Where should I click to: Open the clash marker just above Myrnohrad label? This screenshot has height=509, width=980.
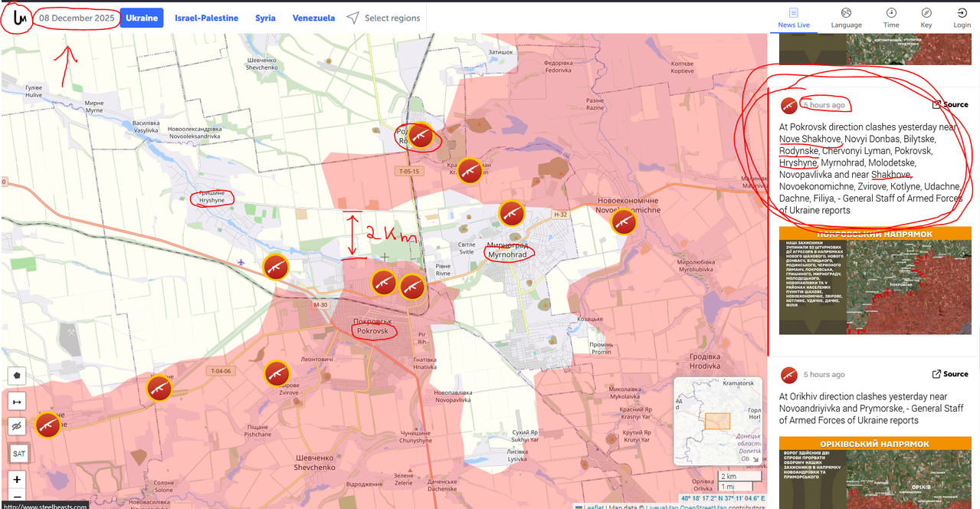coord(511,212)
